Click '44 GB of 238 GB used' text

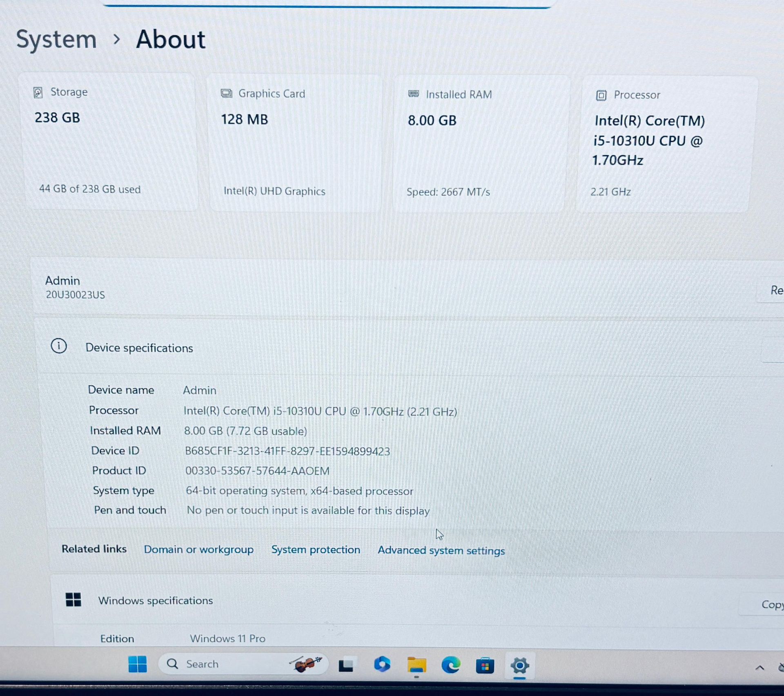pyautogui.click(x=90, y=189)
